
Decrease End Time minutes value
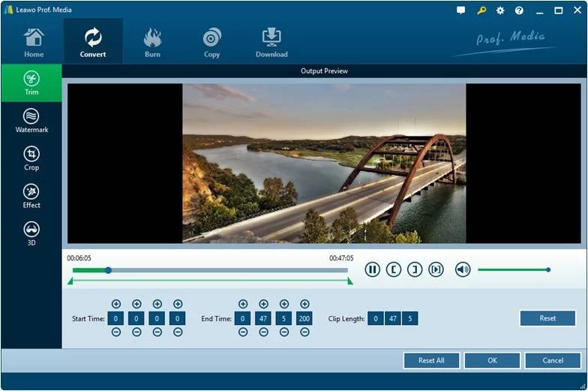click(x=264, y=332)
